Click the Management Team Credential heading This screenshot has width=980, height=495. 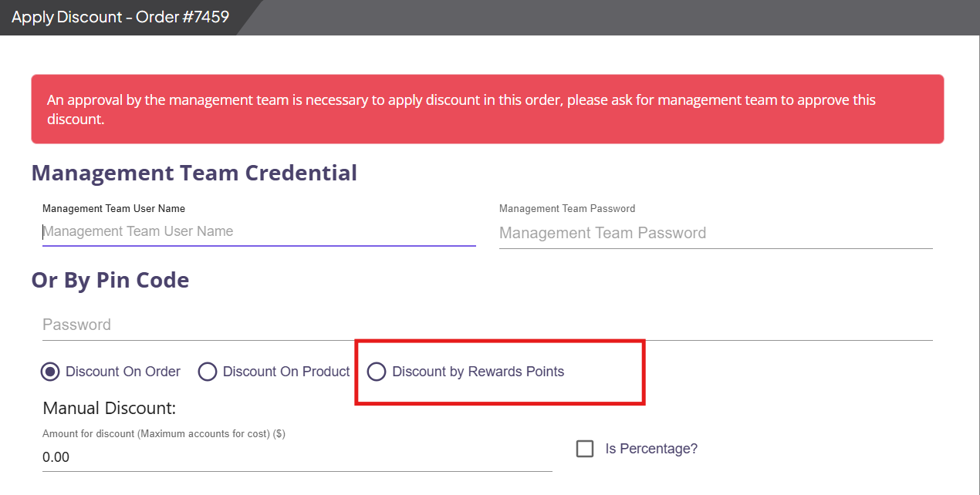[x=194, y=173]
